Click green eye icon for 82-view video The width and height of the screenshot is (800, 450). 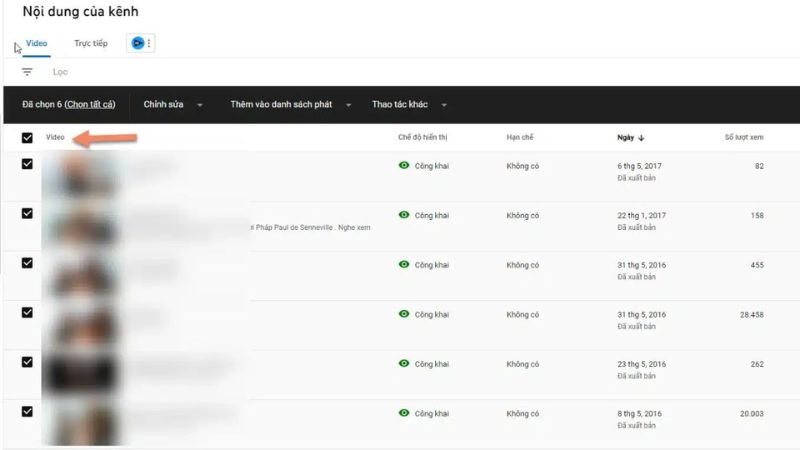[x=404, y=165]
